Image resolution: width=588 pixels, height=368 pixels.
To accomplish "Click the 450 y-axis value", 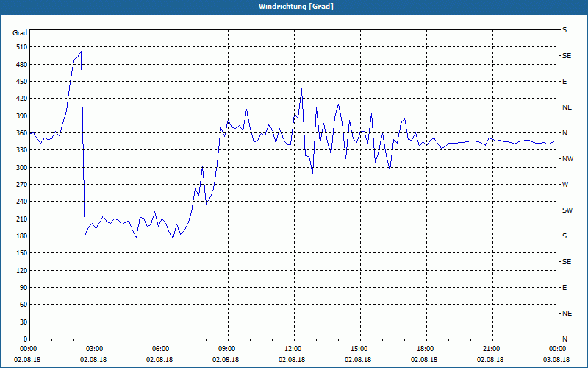I will [22, 82].
